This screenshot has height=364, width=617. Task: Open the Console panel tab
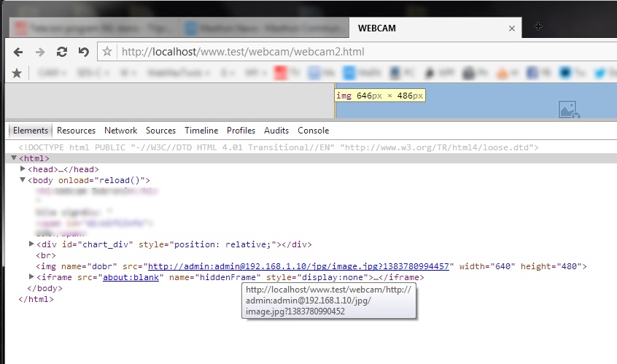coord(313,131)
